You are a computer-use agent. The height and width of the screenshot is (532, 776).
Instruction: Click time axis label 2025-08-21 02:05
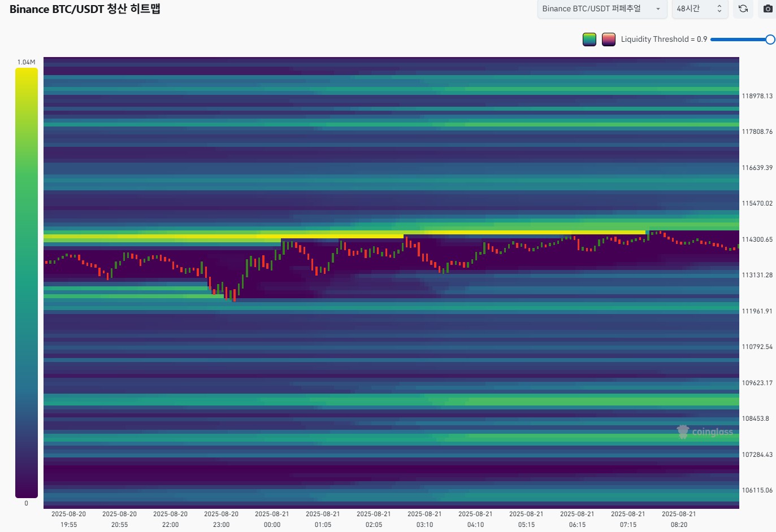point(374,519)
